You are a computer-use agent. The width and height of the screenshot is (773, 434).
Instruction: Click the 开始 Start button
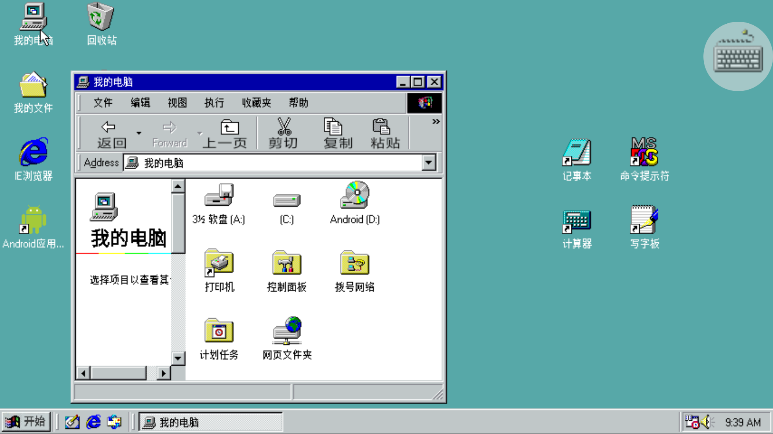tap(25, 422)
